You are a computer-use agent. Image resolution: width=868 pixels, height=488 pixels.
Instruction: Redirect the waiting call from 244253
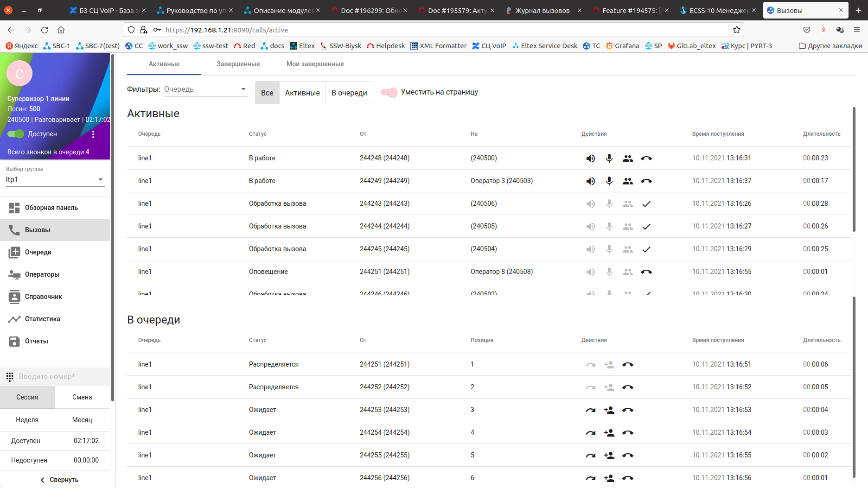[590, 410]
